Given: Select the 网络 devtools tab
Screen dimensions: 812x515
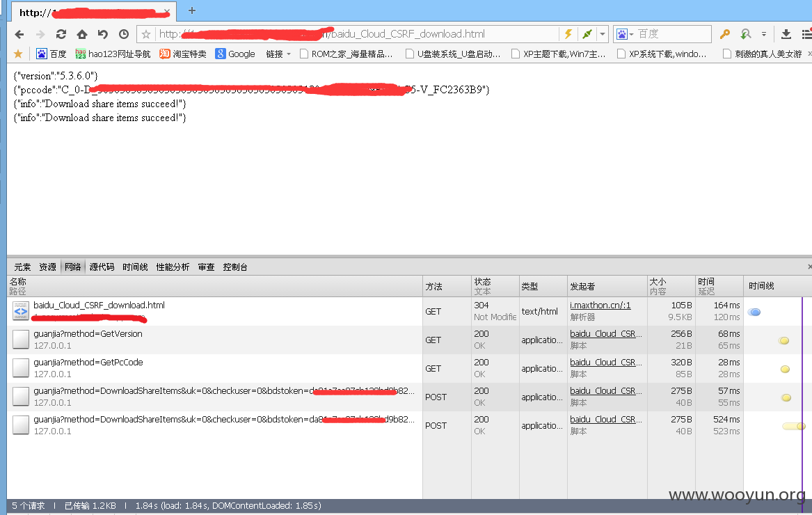Looking at the screenshot, I should click(73, 267).
